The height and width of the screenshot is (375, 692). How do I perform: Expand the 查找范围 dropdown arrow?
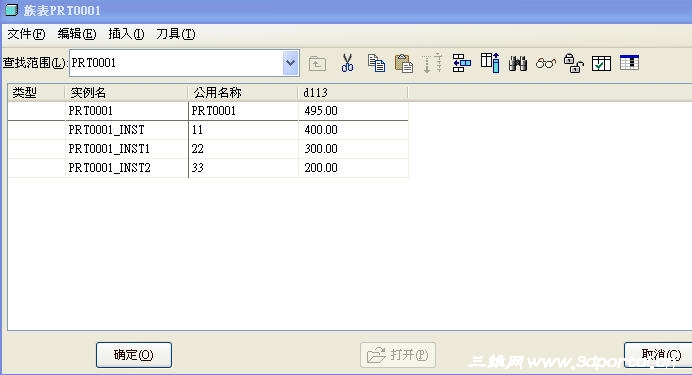290,63
